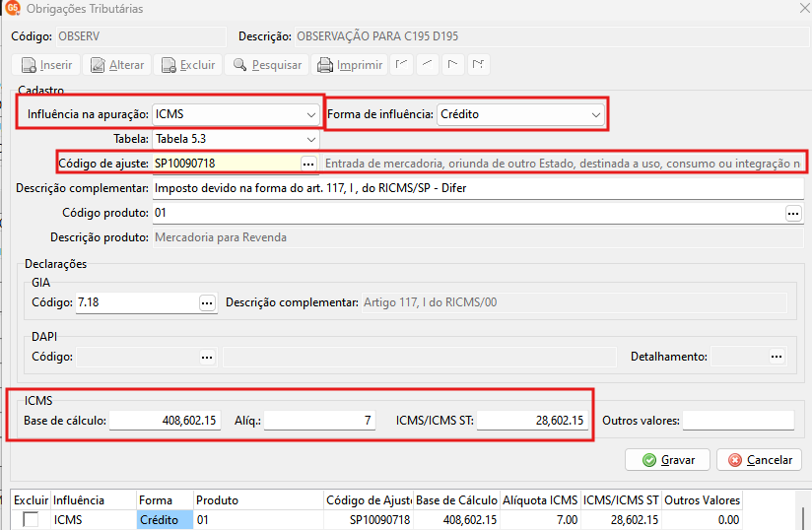Click the Código de ajuste field
This screenshot has height=530, width=812.
pos(227,164)
